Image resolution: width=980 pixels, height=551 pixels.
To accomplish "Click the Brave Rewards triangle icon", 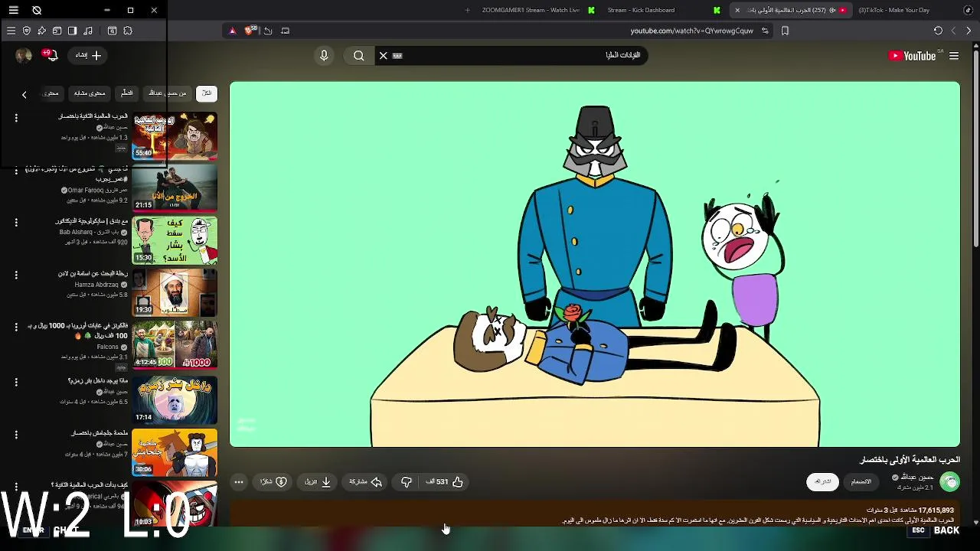I will (233, 31).
